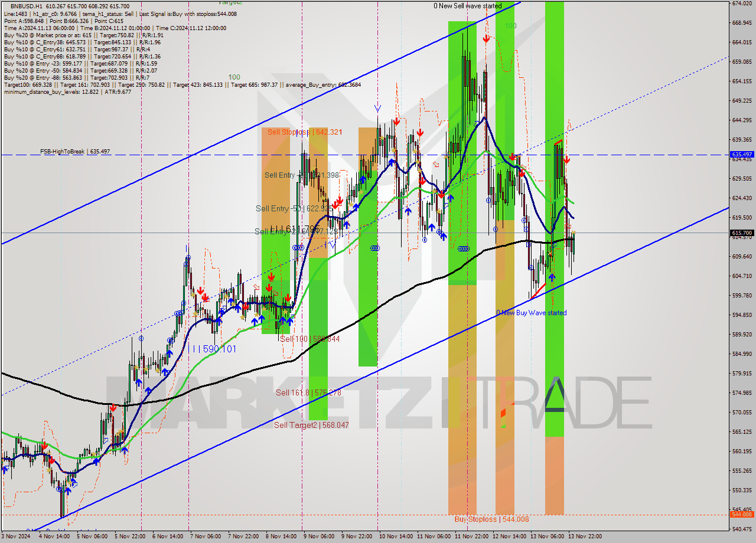Click the '11 Nov 06:00' time axis label
The height and width of the screenshot is (543, 756).
(x=434, y=537)
